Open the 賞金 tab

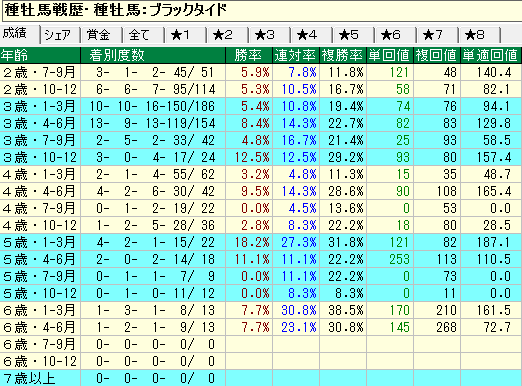point(102,35)
